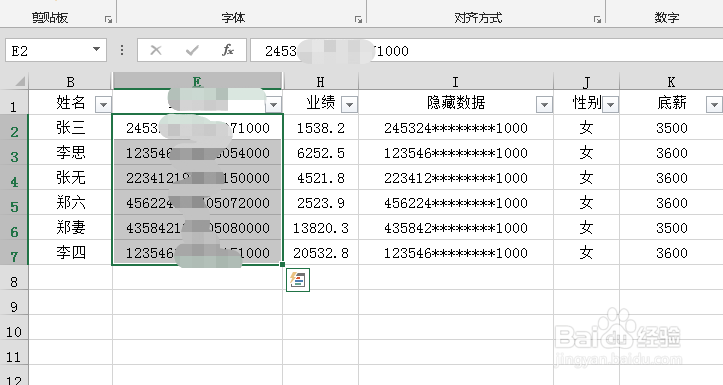This screenshot has height=385, width=723.
Task: Open the Quick Analysis button below the selection
Action: 298,280
